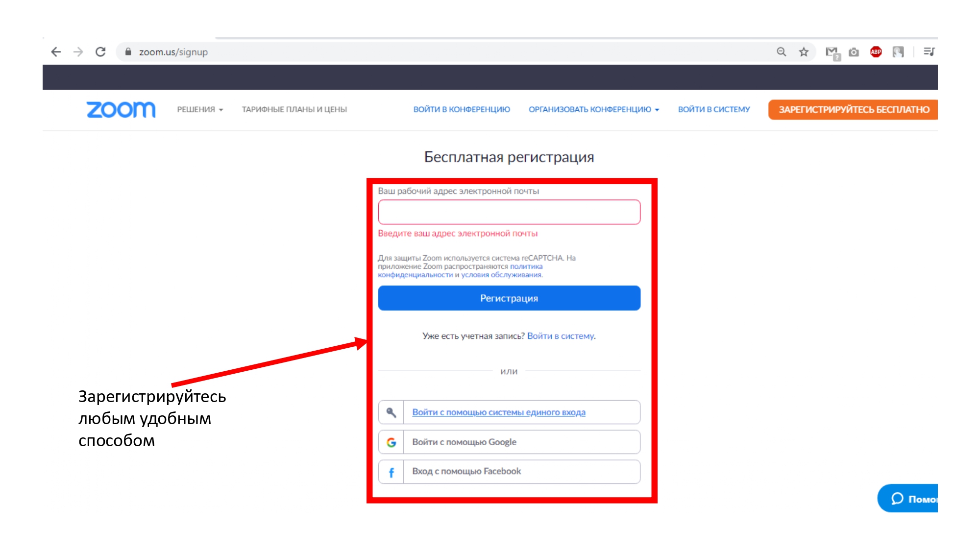980x551 pixels.
Task: Bookmark the page with the star icon
Action: (804, 52)
